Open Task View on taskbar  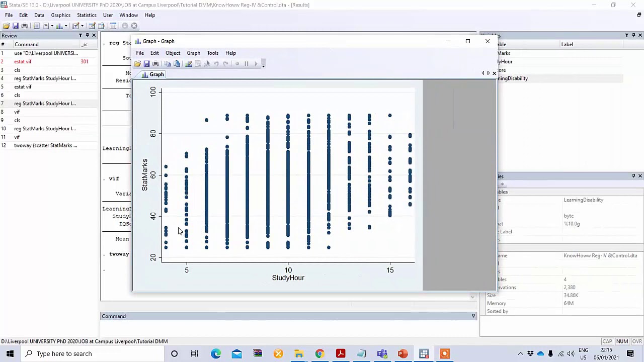(194, 353)
